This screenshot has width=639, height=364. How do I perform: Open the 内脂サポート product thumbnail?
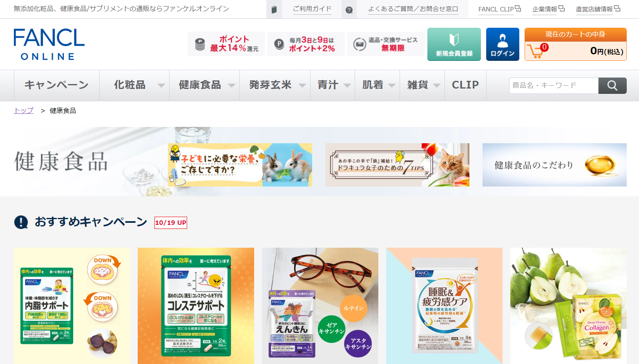pyautogui.click(x=72, y=306)
